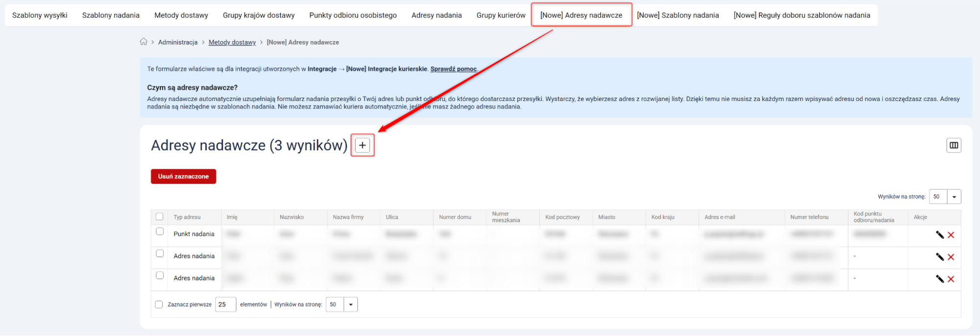Tick the select-all checkbox in table header
Screen dimensions: 980x336
(159, 217)
